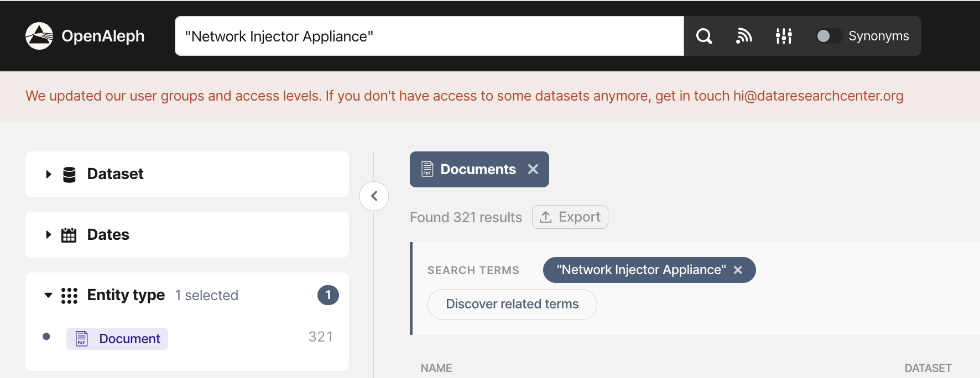
Task: Collapse the sidebar with chevron button
Action: point(374,196)
